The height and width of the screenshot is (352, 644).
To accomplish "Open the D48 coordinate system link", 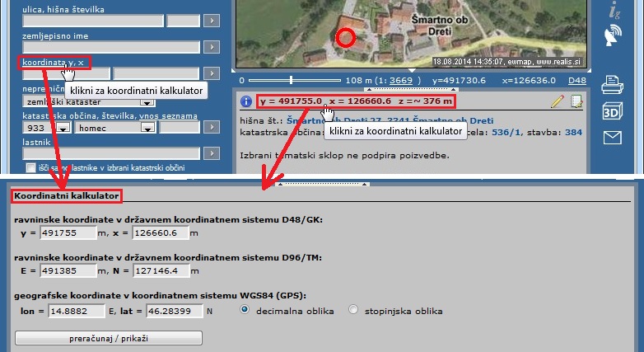I will [577, 80].
